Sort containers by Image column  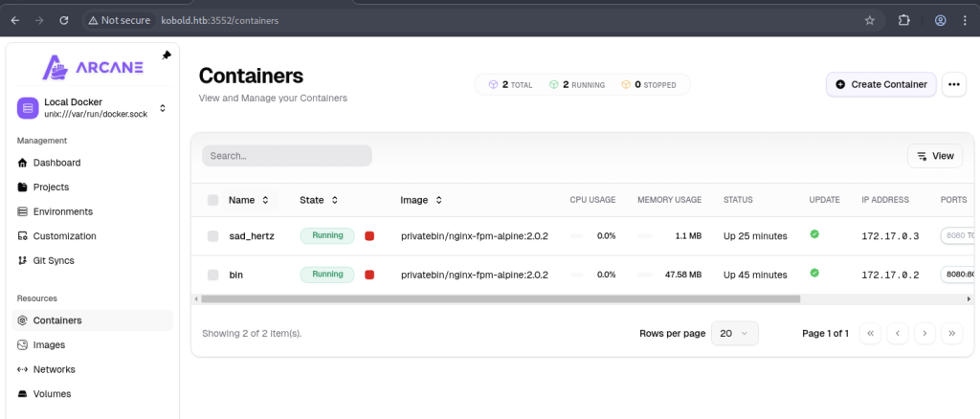[x=421, y=201]
